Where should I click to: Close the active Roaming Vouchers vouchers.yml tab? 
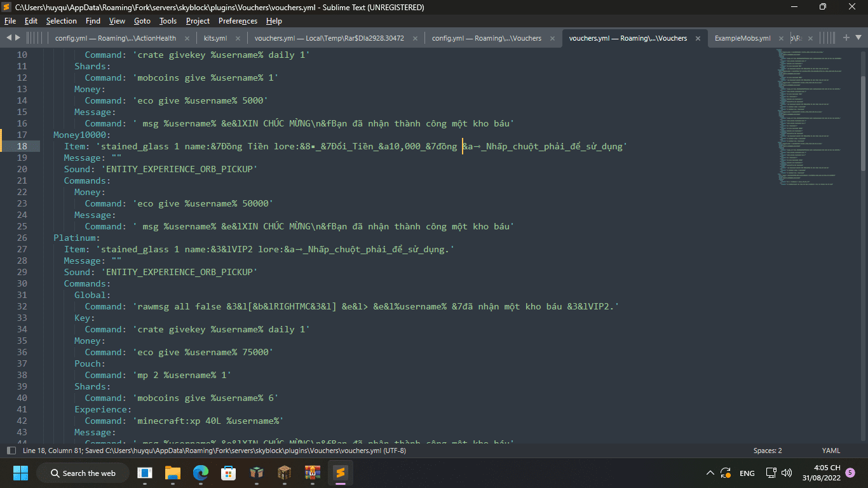click(698, 38)
